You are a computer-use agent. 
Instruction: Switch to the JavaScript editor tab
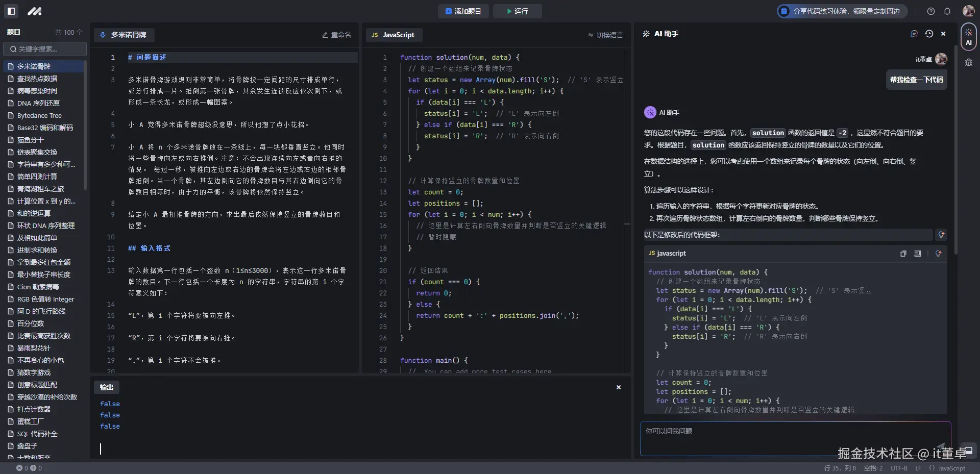pyautogui.click(x=393, y=35)
